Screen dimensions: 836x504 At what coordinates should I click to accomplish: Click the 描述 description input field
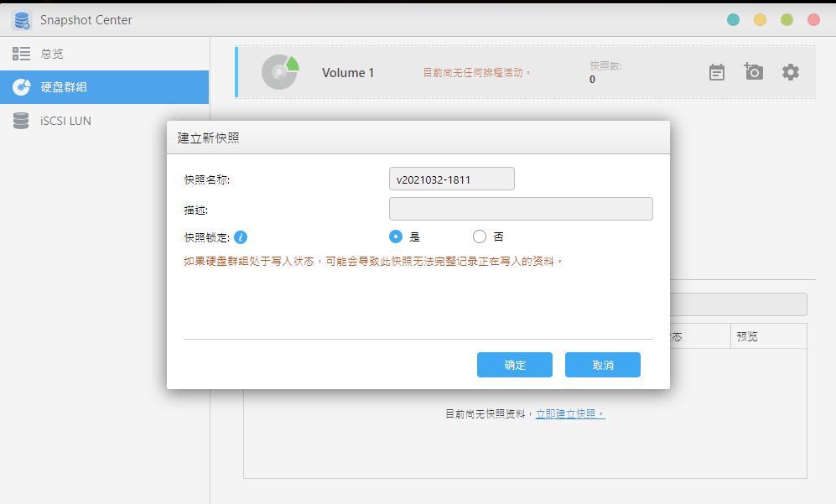(x=521, y=208)
